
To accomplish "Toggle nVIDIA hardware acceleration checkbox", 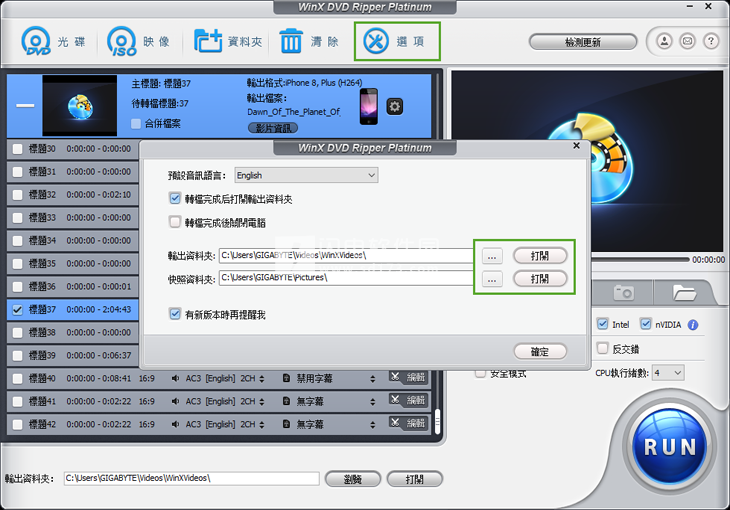I will tap(646, 324).
